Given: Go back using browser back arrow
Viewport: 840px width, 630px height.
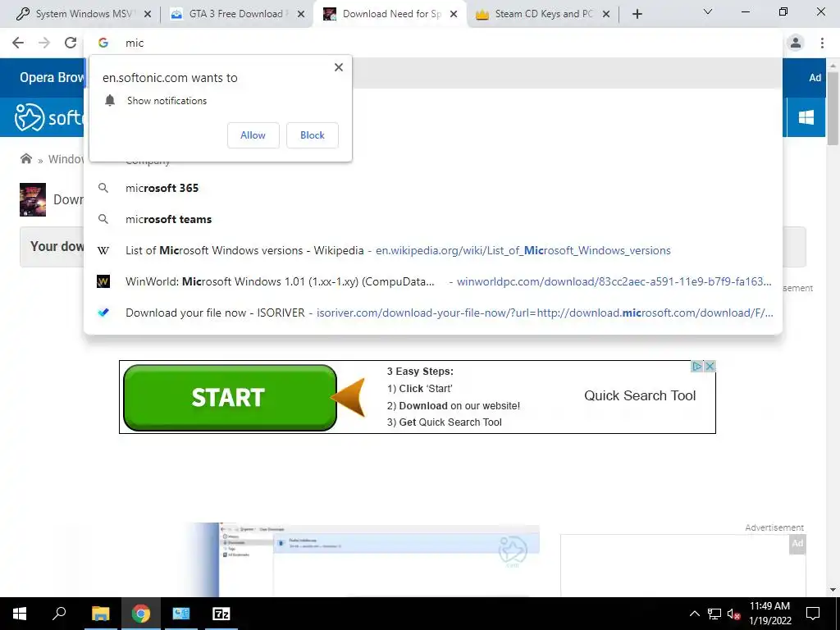Looking at the screenshot, I should coord(18,43).
